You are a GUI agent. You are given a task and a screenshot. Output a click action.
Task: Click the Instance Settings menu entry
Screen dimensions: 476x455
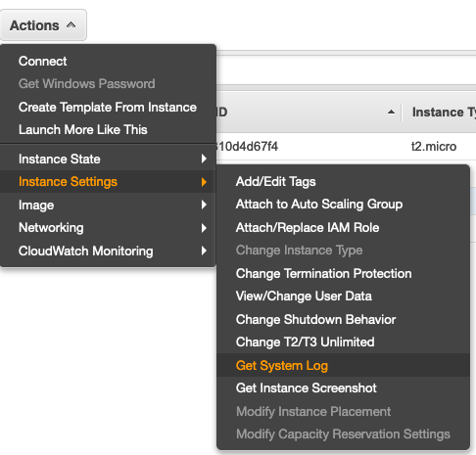[108, 182]
